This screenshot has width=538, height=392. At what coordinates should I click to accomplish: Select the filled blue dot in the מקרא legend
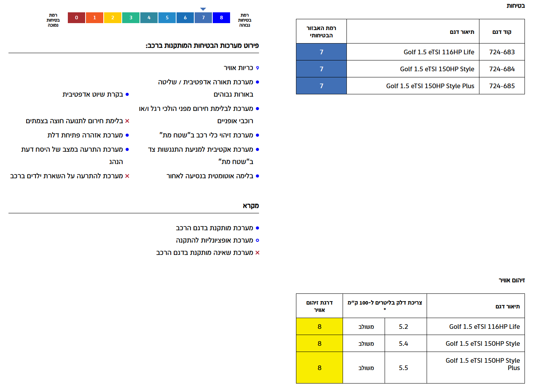(257, 228)
